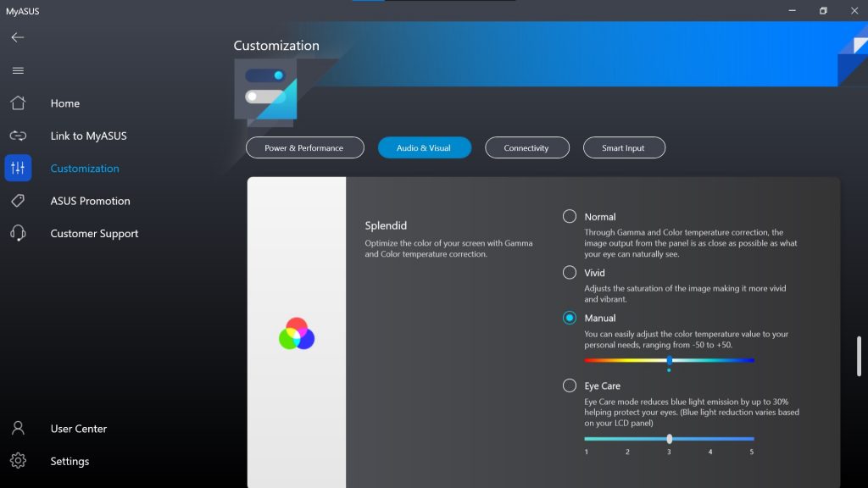Click the User Center person icon
This screenshot has width=868, height=488.
(18, 428)
